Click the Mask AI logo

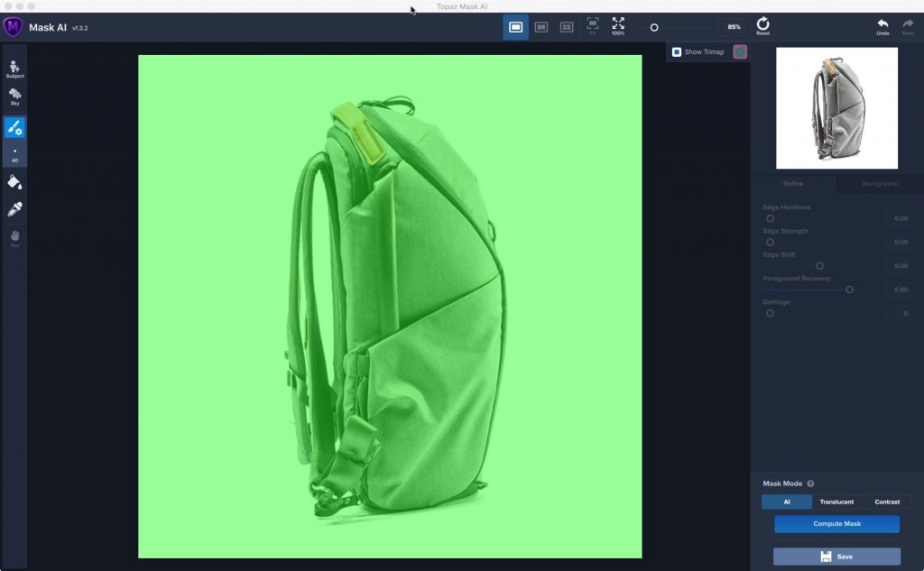point(13,27)
